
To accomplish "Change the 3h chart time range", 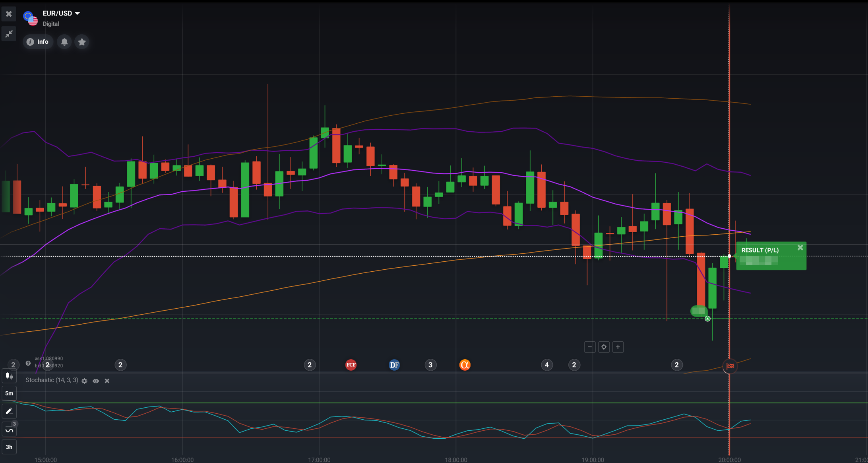I will (9, 447).
